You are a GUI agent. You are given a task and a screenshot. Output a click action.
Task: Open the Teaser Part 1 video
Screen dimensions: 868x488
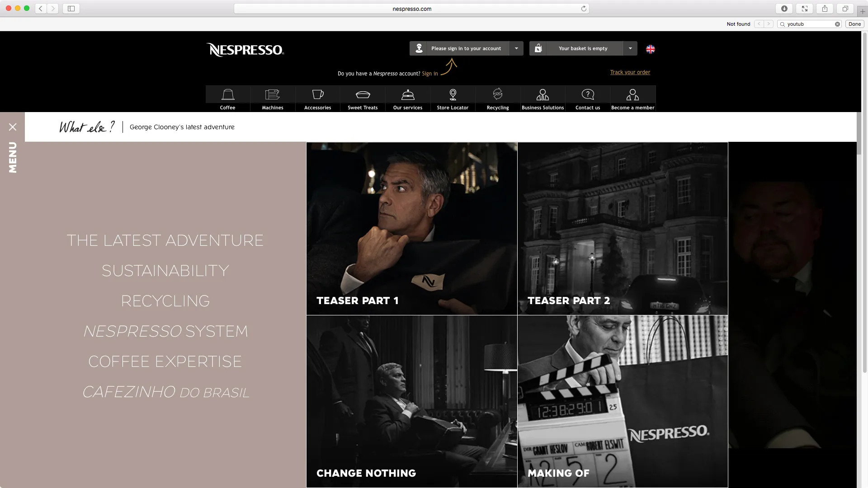click(412, 229)
